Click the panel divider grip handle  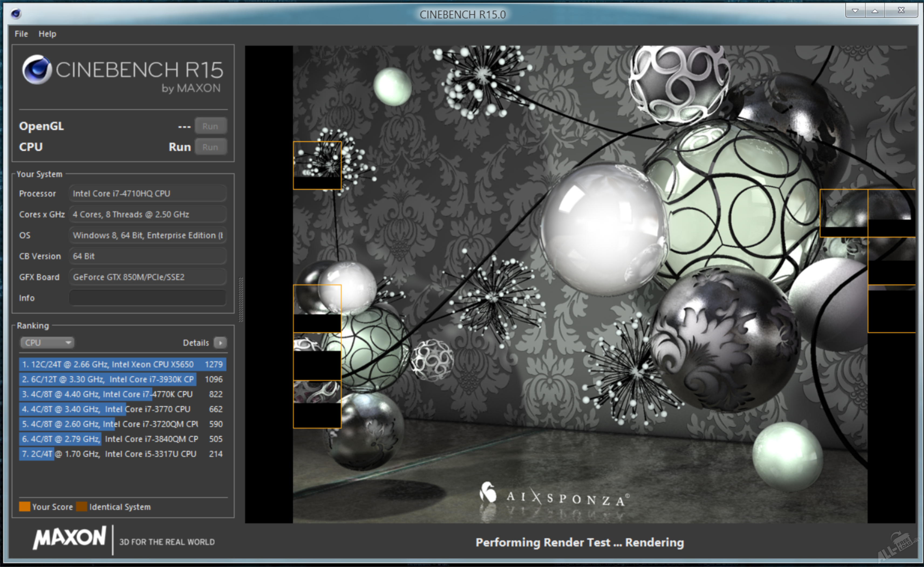pyautogui.click(x=240, y=299)
